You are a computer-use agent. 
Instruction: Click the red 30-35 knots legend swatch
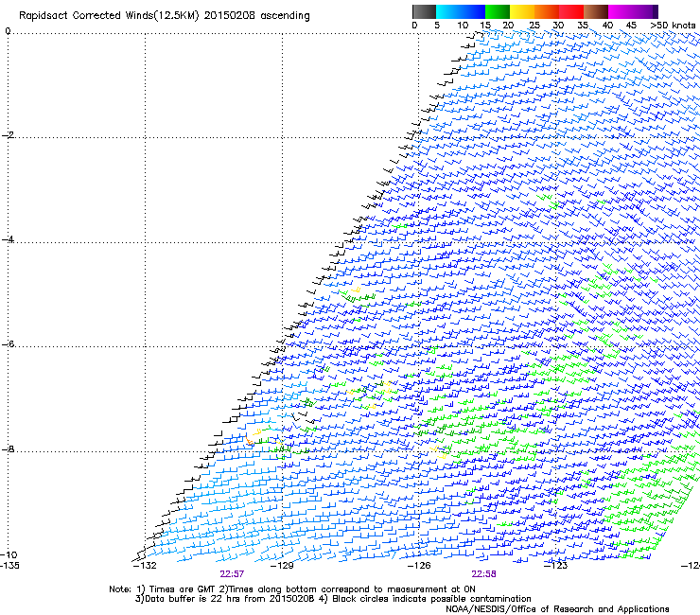pyautogui.click(x=571, y=11)
